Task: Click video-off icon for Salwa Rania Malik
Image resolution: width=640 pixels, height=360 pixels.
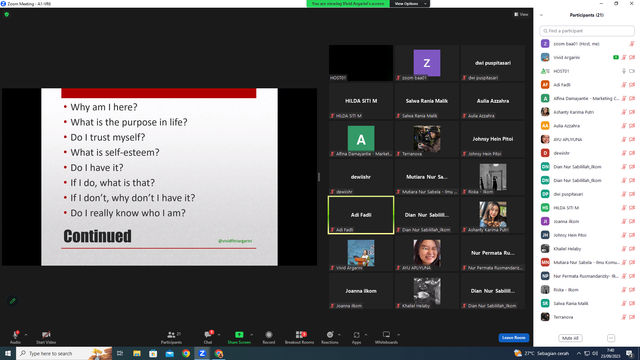Action: (x=632, y=303)
